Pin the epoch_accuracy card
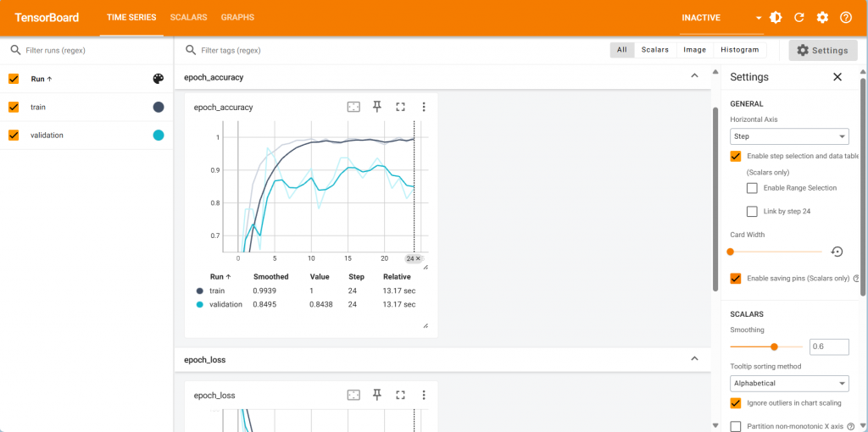Image resolution: width=868 pixels, height=432 pixels. [377, 108]
